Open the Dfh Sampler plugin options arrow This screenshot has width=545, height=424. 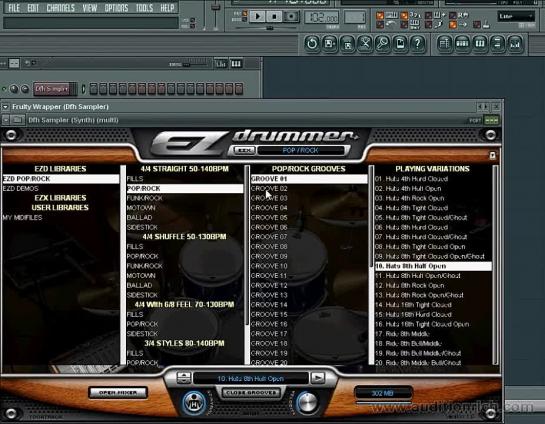(6, 120)
